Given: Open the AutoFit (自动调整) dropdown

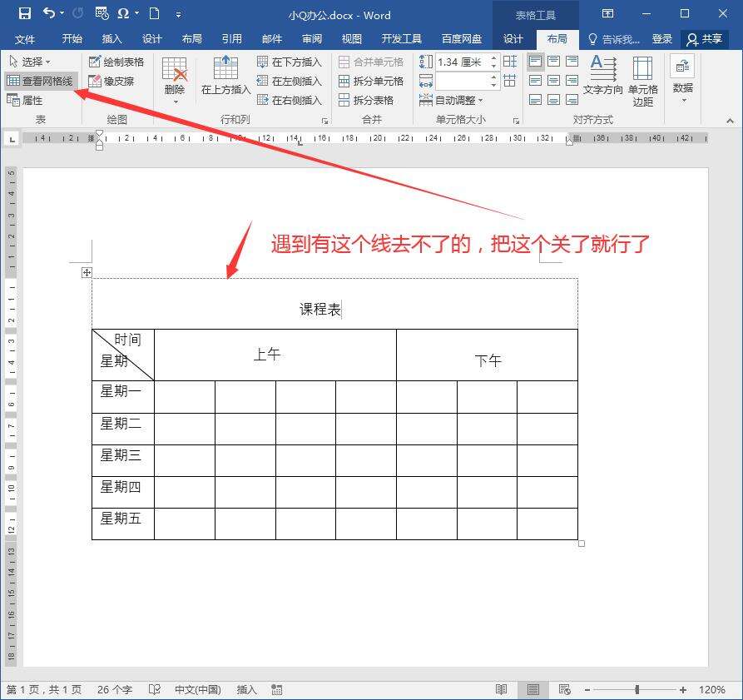Looking at the screenshot, I should point(451,100).
